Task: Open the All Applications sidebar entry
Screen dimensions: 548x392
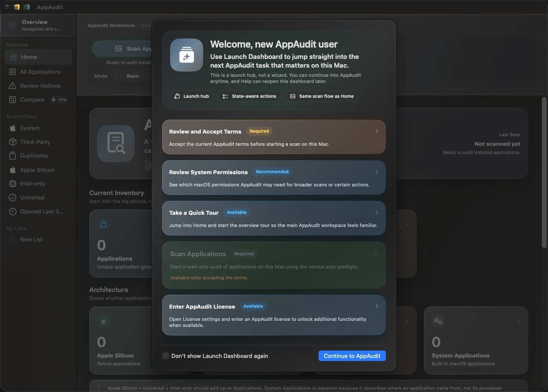Action: (38, 72)
